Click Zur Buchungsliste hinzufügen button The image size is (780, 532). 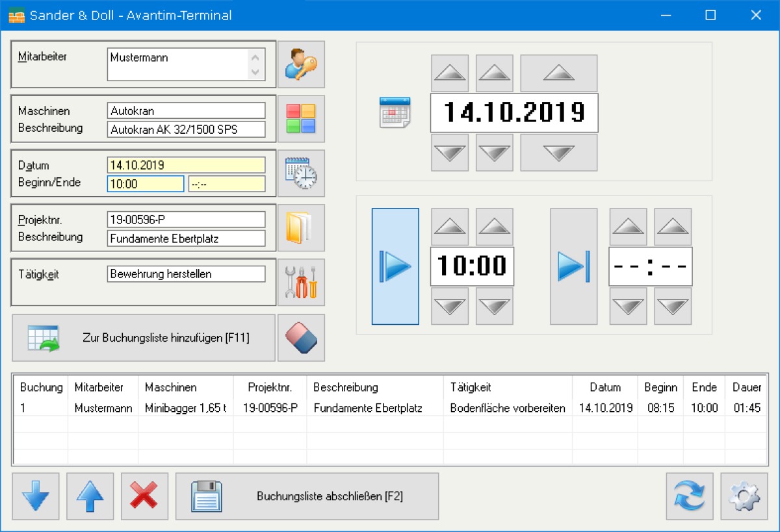tap(144, 338)
